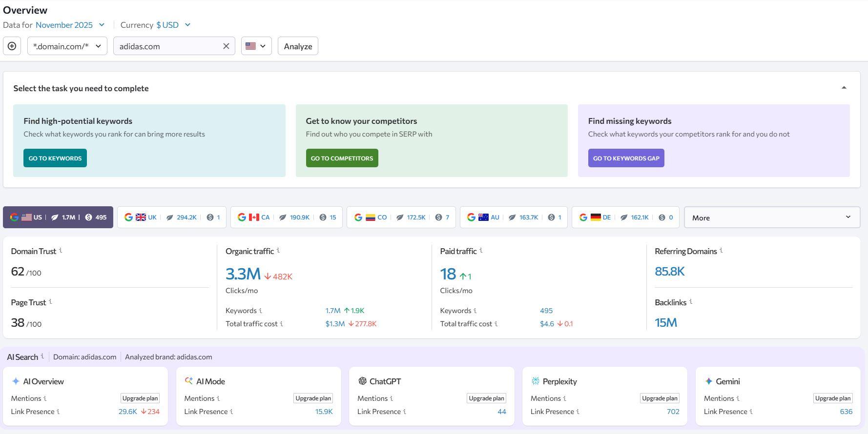
Task: Open the November 2025 date dropdown
Action: point(70,25)
